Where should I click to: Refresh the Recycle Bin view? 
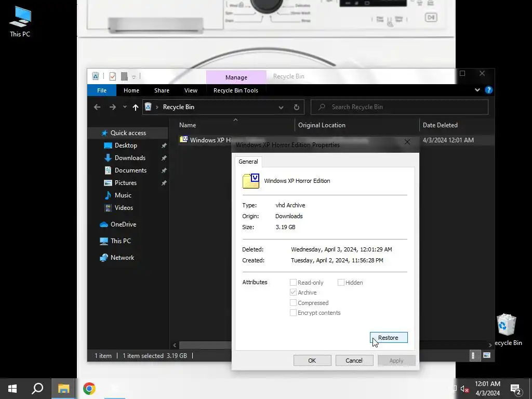[297, 107]
